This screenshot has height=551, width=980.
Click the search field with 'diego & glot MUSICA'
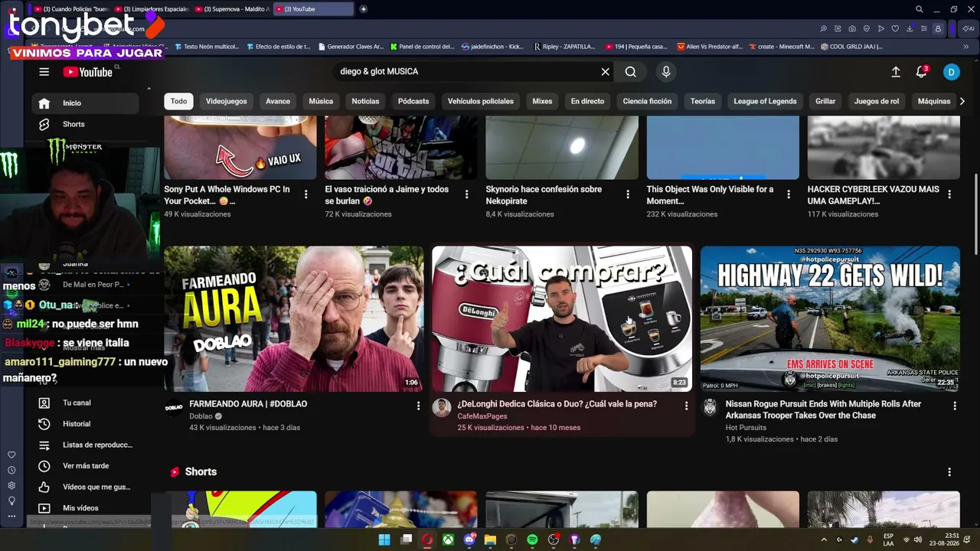point(465,72)
